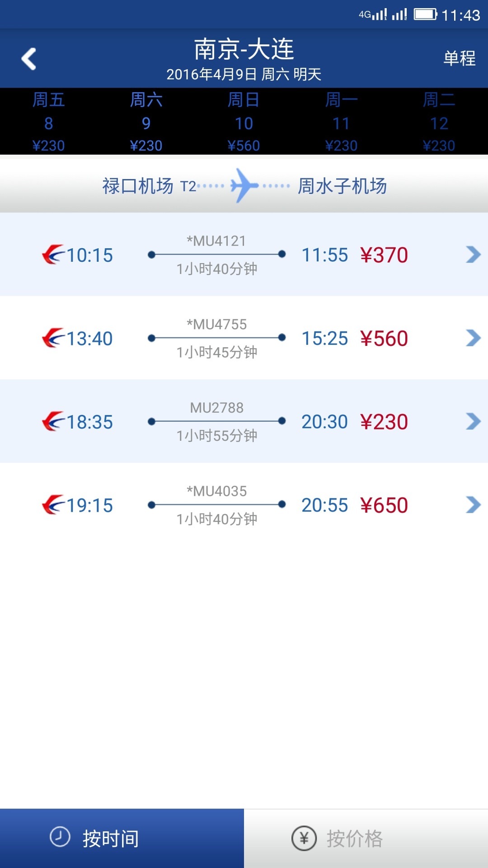Tap airline logo beside 18:35 departure
Screen dimensions: 488x868
(x=53, y=421)
